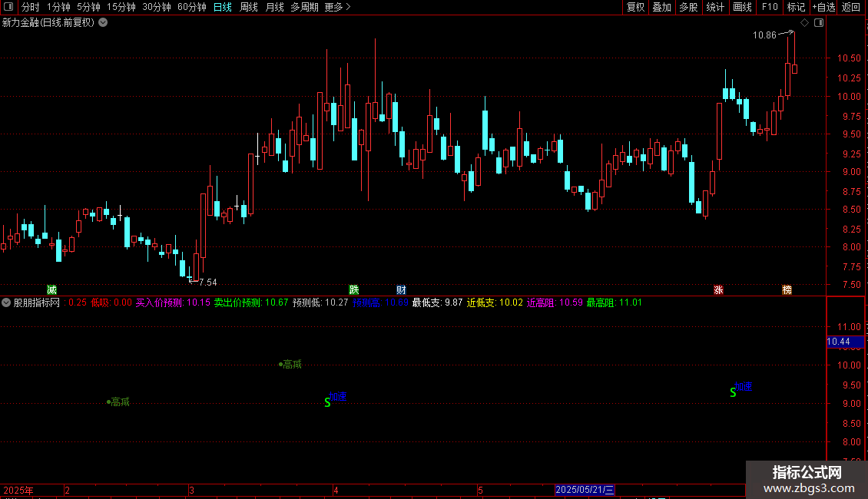Click the 最高阻: 11.01 value
Viewport: 868px width, 499px height.
click(615, 302)
